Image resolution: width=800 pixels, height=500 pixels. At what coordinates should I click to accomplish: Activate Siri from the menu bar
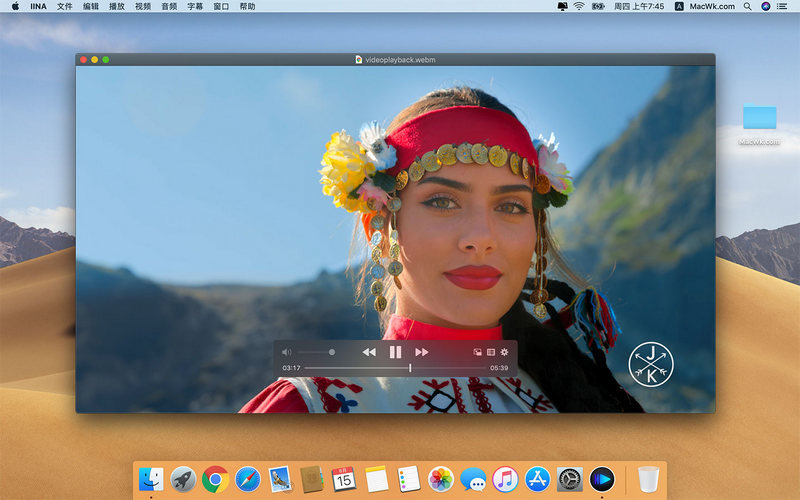point(765,6)
